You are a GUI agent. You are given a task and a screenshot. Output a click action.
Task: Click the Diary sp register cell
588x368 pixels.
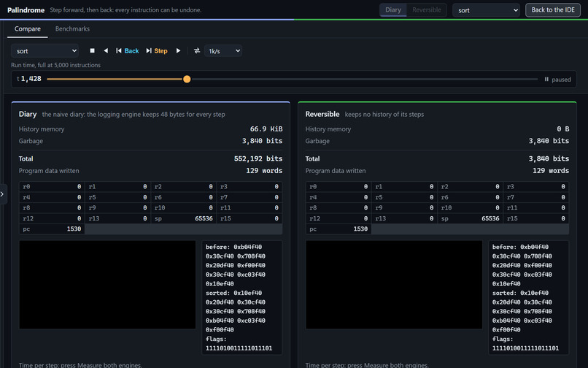pyautogui.click(x=183, y=218)
